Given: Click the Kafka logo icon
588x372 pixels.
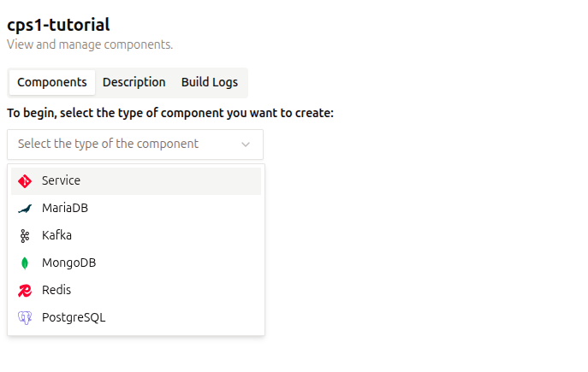Looking at the screenshot, I should pyautogui.click(x=25, y=236).
